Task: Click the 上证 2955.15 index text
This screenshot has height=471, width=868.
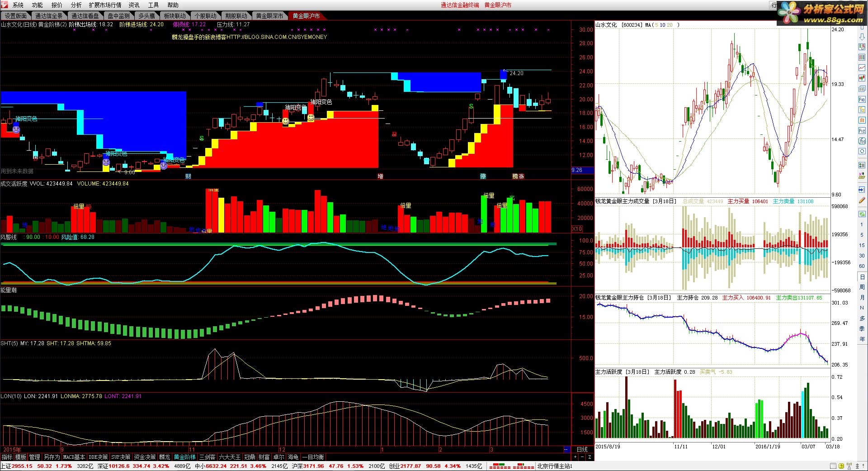Action: (17, 466)
